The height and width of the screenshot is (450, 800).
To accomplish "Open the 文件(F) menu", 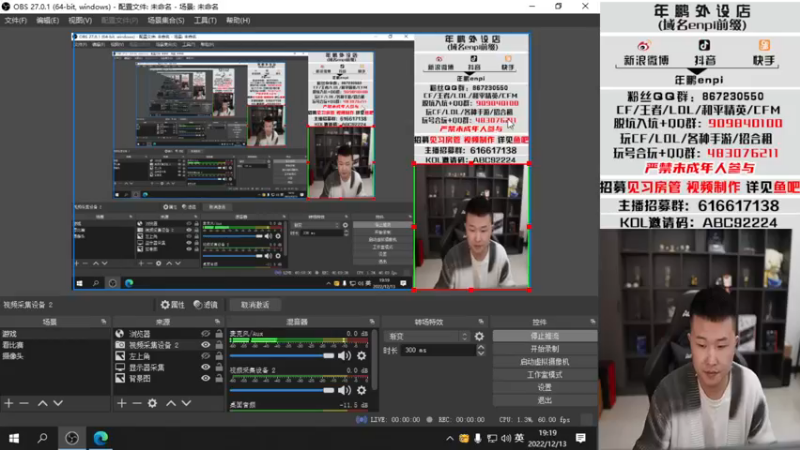I will 15,20.
